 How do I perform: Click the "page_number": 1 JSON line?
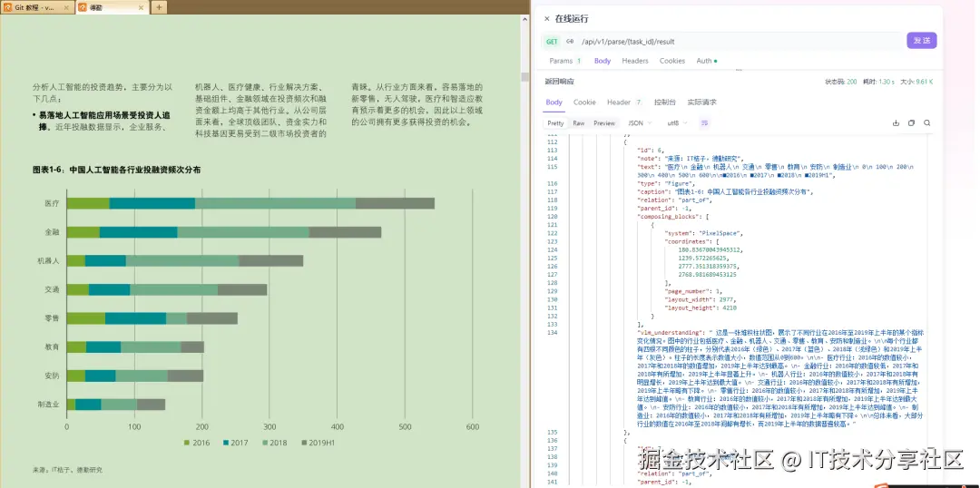[x=693, y=291]
